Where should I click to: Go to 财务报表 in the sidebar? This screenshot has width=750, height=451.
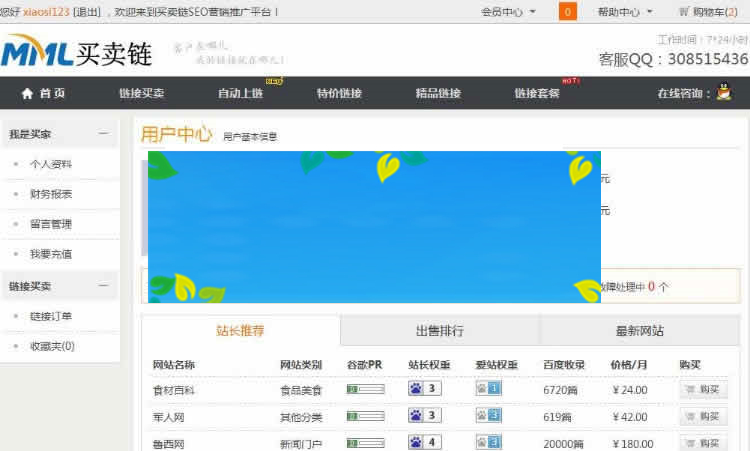[51, 194]
